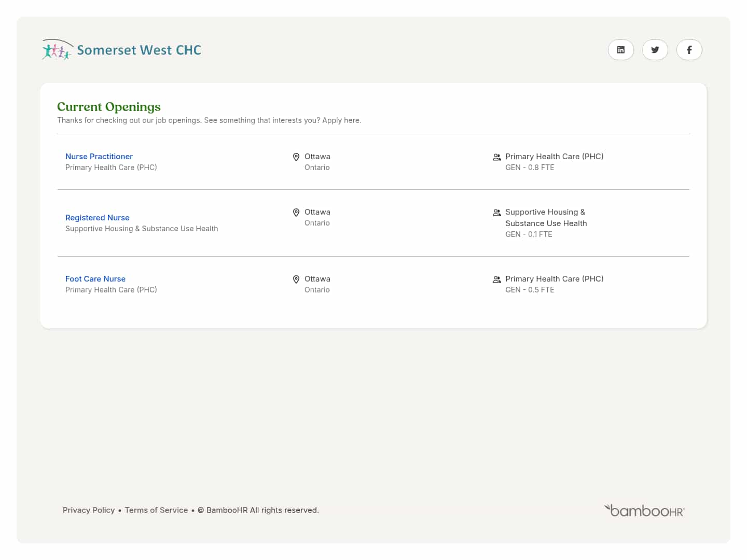Click location pin icon for Foot Care Nurse
747x560 pixels.
296,279
